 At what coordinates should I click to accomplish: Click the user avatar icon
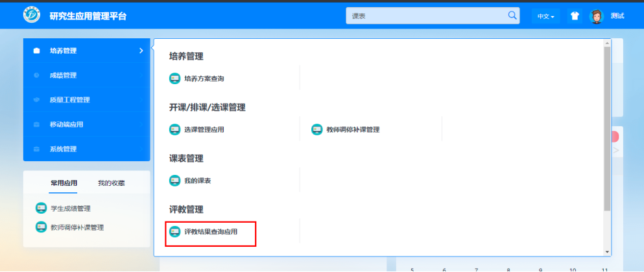(x=596, y=16)
